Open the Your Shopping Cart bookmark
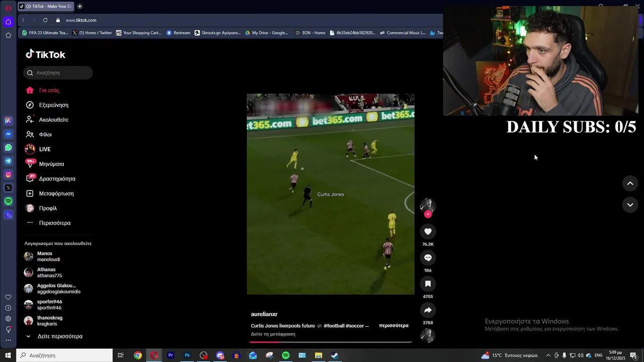 138,33
